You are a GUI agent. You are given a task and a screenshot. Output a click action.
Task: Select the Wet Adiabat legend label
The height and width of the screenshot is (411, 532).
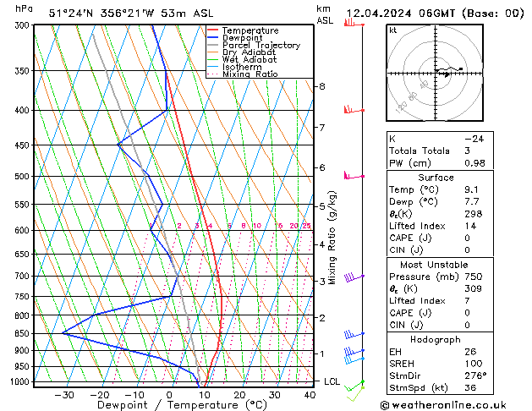coord(250,59)
